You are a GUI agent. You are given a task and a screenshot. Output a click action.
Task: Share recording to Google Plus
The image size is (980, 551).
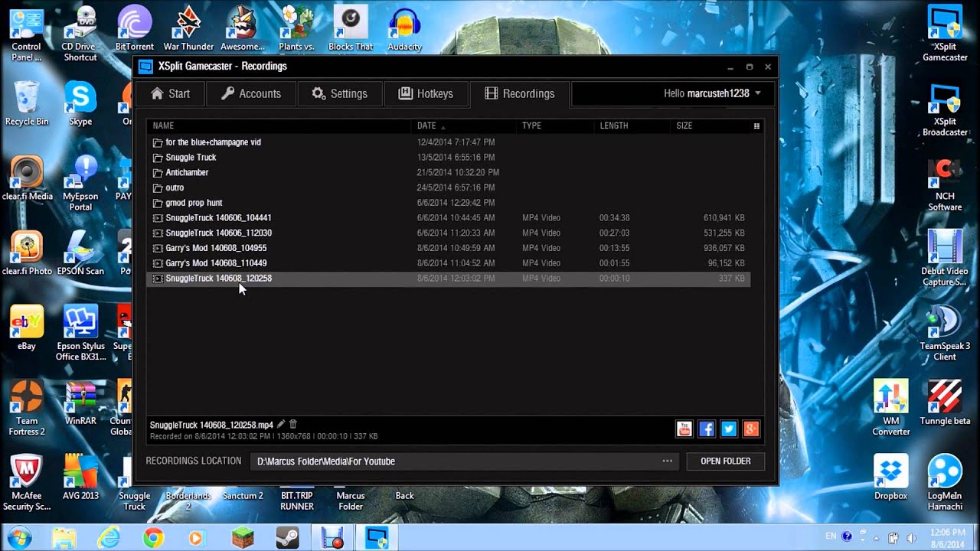[x=751, y=429]
